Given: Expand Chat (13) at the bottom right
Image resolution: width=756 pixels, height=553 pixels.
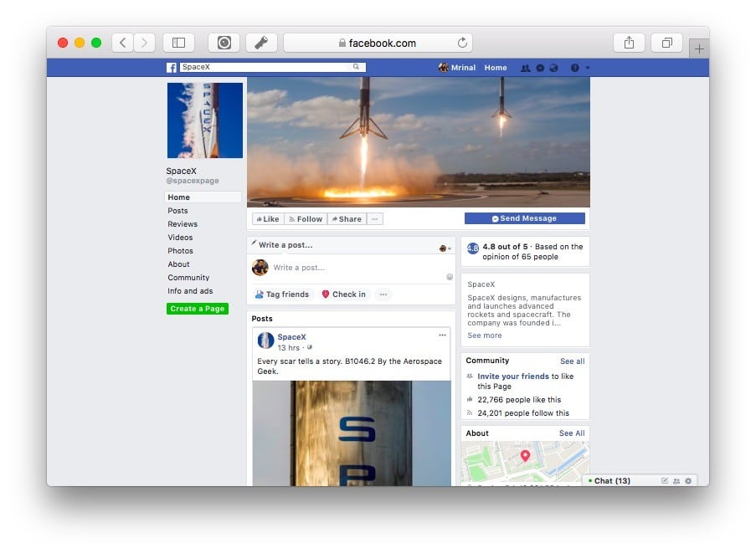Looking at the screenshot, I should click(611, 481).
